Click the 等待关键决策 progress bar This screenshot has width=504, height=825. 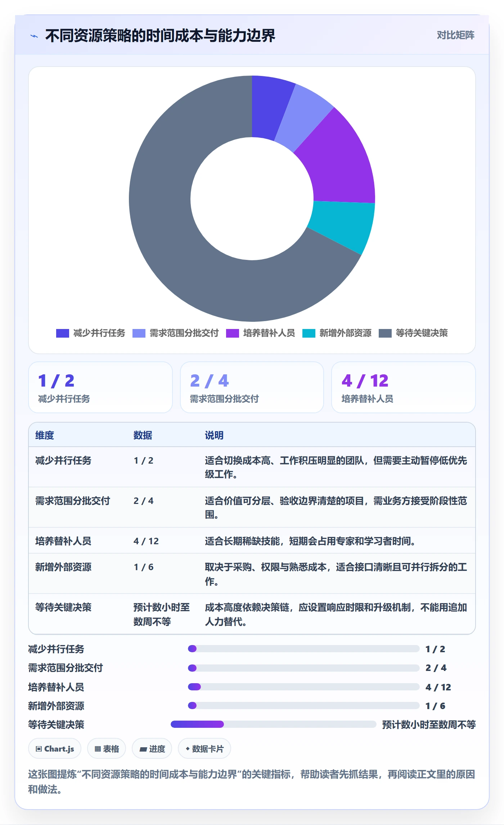pyautogui.click(x=274, y=724)
